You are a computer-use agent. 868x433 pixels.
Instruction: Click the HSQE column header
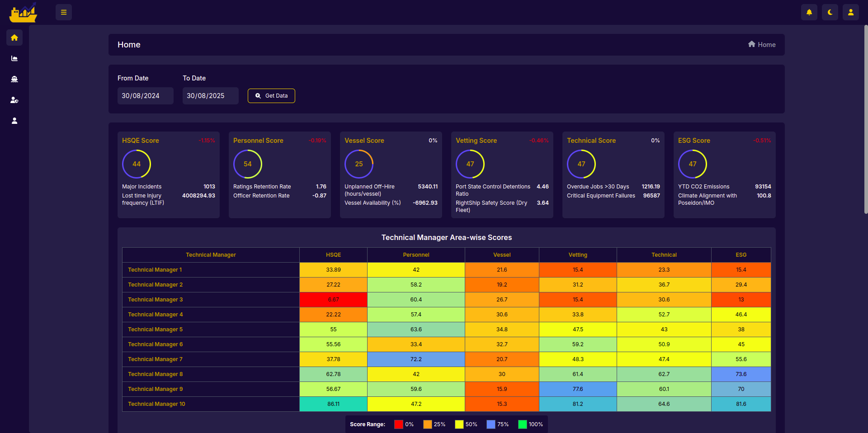[x=333, y=255]
